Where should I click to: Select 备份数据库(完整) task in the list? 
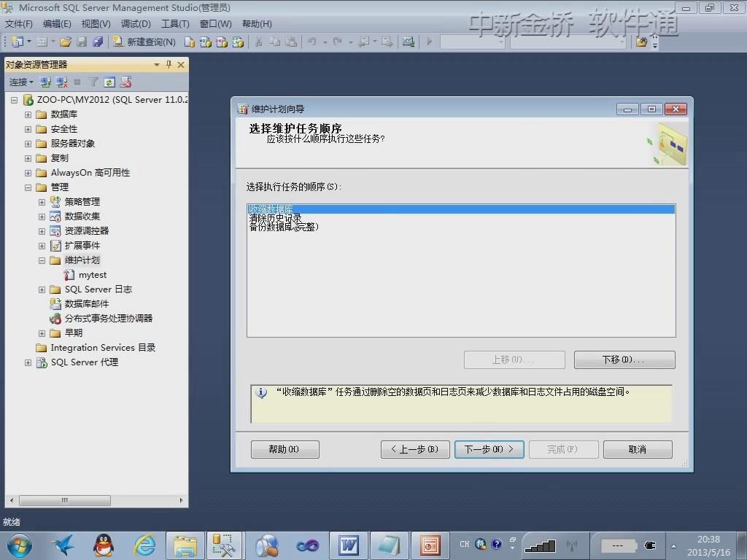pyautogui.click(x=284, y=227)
